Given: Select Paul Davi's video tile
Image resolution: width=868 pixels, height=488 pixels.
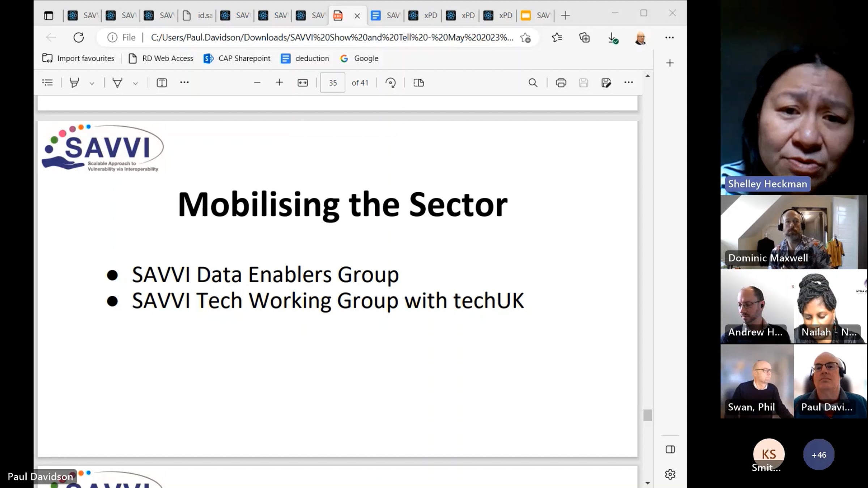Looking at the screenshot, I should 830,381.
